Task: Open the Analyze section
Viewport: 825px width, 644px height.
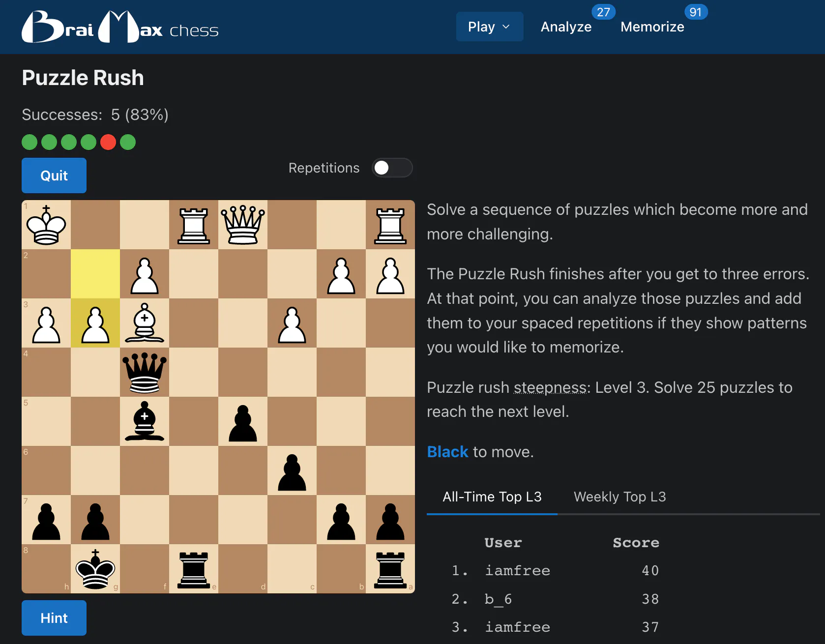Action: click(x=566, y=27)
